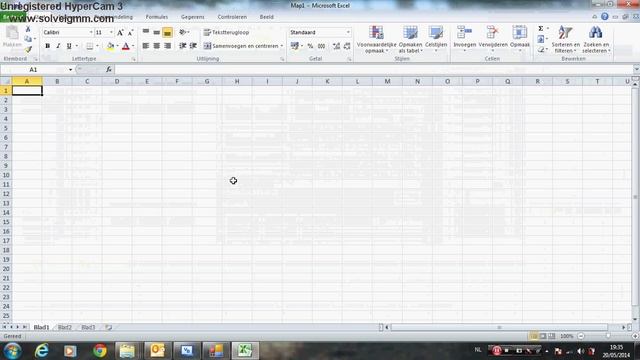Switch to the Formules tab
The height and width of the screenshot is (360, 640).
157,17
